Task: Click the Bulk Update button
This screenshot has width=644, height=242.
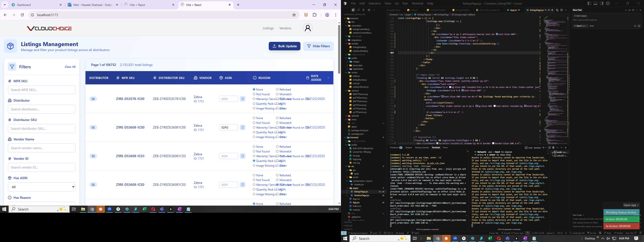Action: click(285, 46)
